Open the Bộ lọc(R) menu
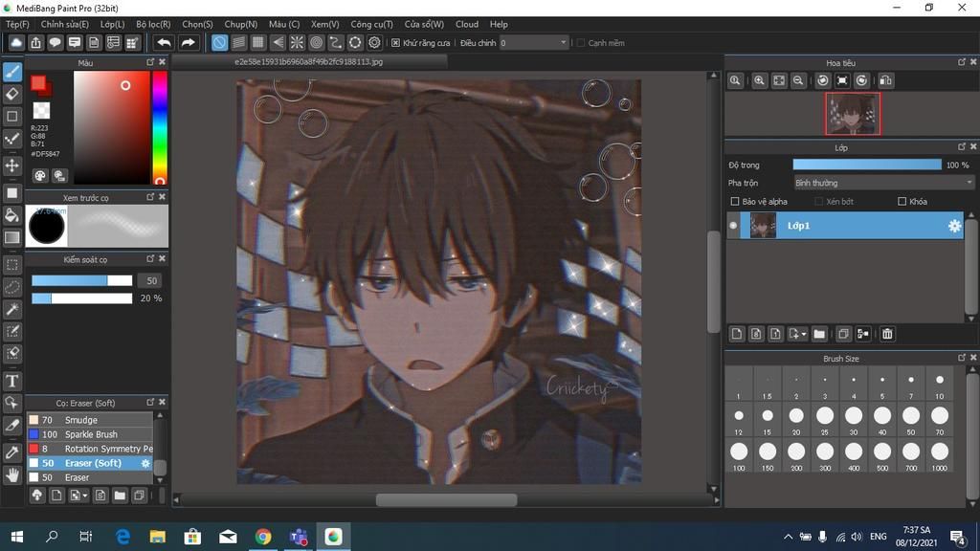This screenshot has height=551, width=980. [153, 24]
